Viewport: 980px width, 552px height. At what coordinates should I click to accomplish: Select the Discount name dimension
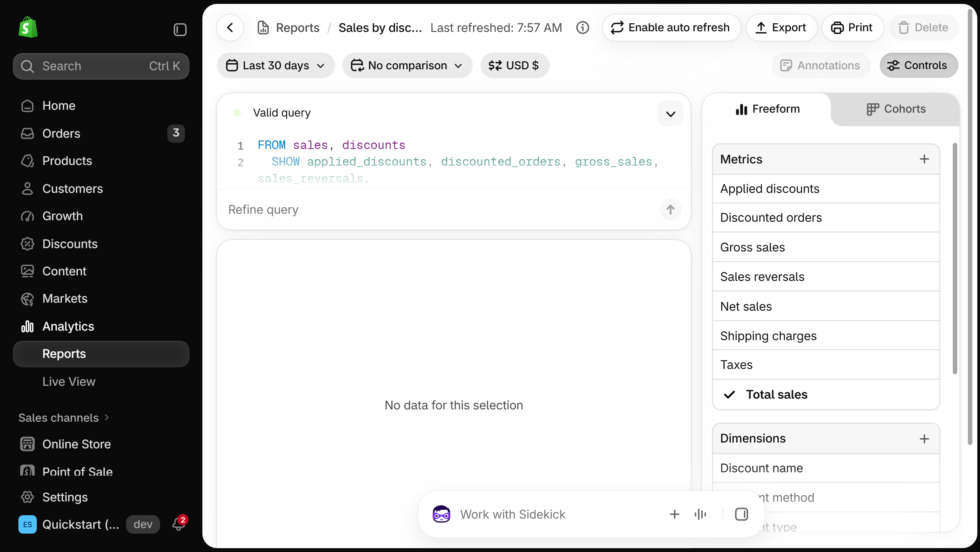pyautogui.click(x=826, y=468)
